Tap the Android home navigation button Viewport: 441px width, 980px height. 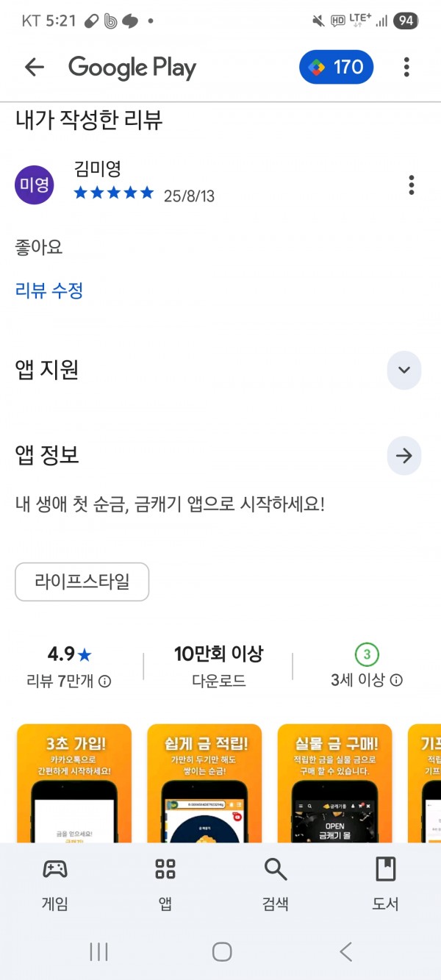[x=222, y=952]
